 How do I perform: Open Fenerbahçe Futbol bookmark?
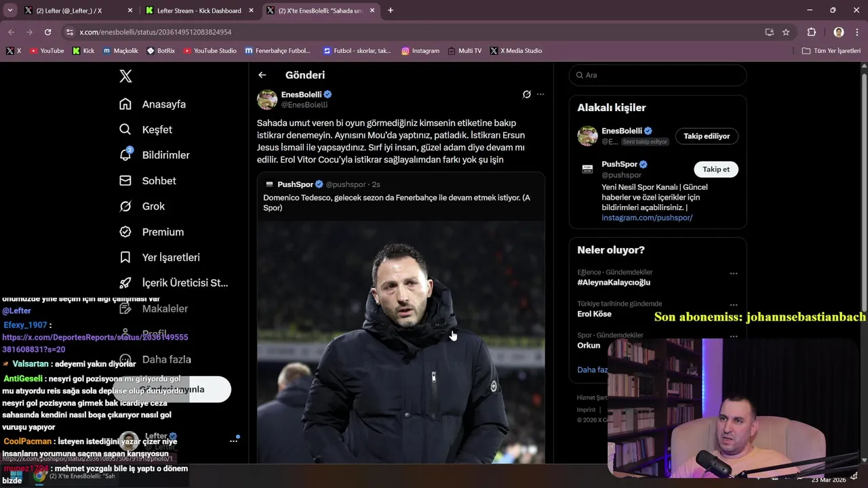[277, 51]
